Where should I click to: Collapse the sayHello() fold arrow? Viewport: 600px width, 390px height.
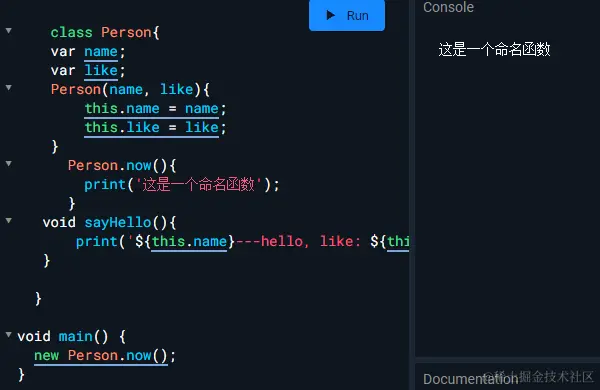coord(8,220)
